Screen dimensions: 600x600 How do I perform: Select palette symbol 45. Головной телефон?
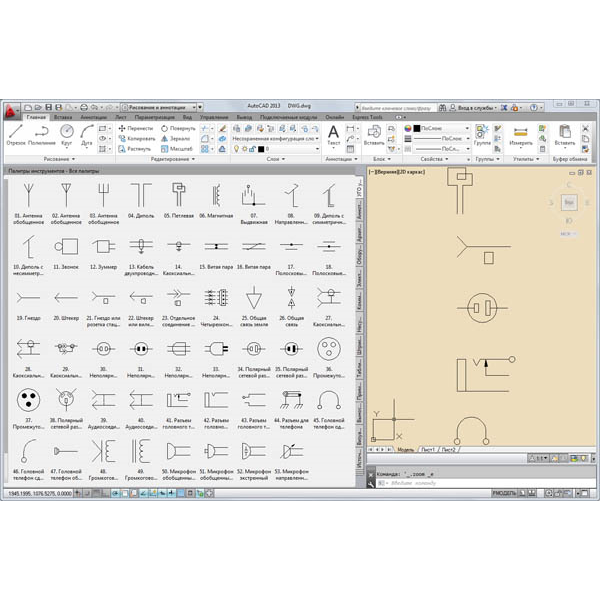pos(328,408)
